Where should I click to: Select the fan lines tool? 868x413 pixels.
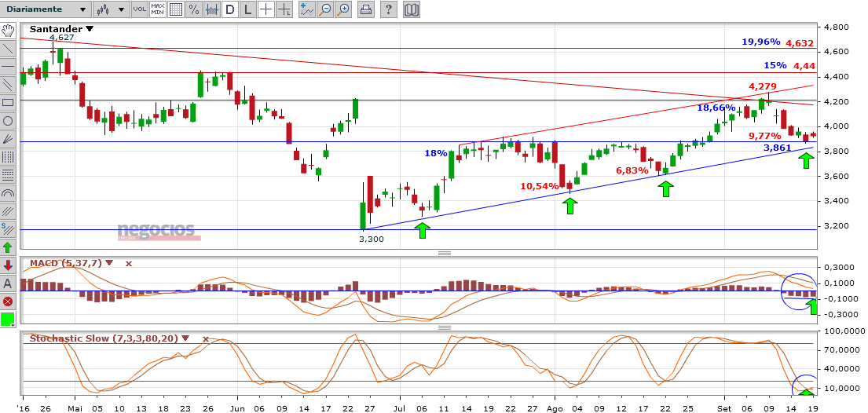click(x=8, y=139)
